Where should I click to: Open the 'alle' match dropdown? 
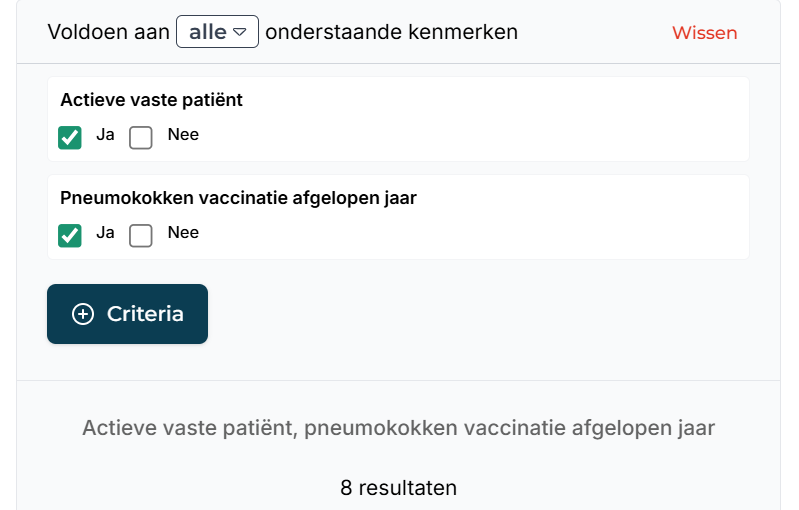[x=218, y=32]
